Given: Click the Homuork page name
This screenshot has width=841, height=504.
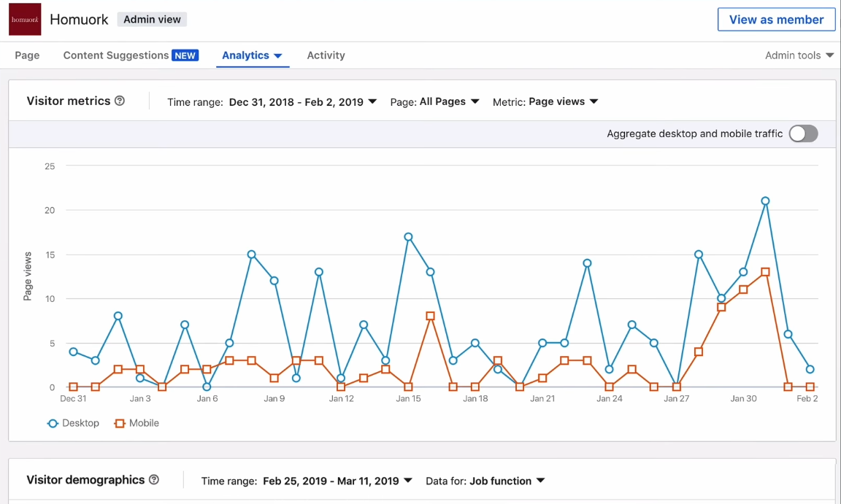Looking at the screenshot, I should [79, 19].
